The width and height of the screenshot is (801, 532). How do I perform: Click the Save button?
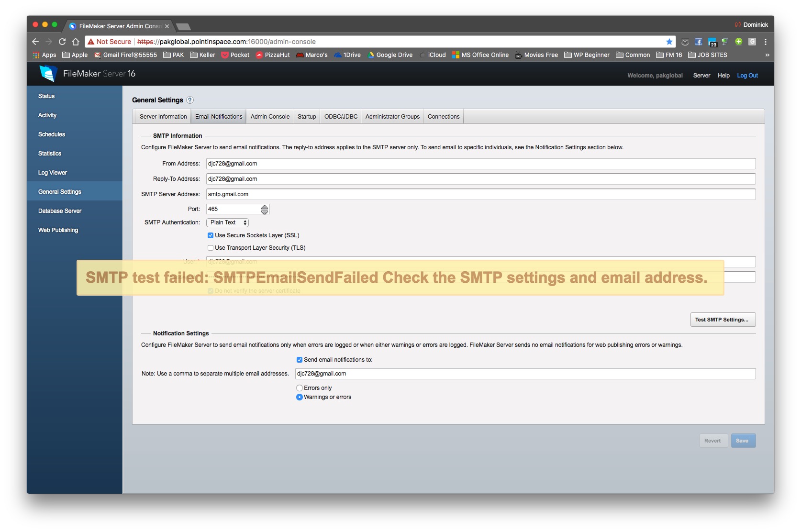coord(743,441)
